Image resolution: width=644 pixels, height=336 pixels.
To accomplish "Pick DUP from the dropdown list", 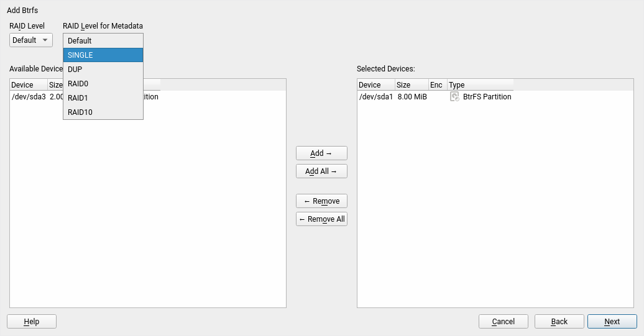I will click(103, 70).
